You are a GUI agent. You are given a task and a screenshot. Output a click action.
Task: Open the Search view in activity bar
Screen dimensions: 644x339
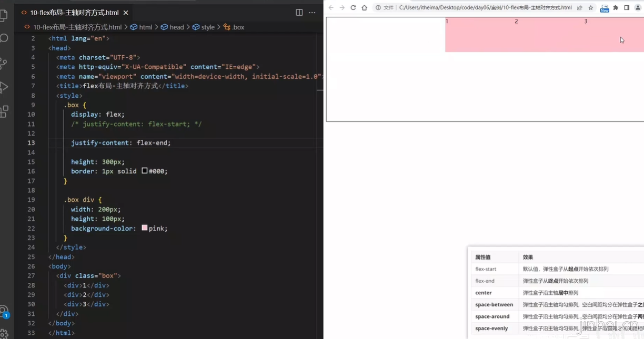[4, 38]
